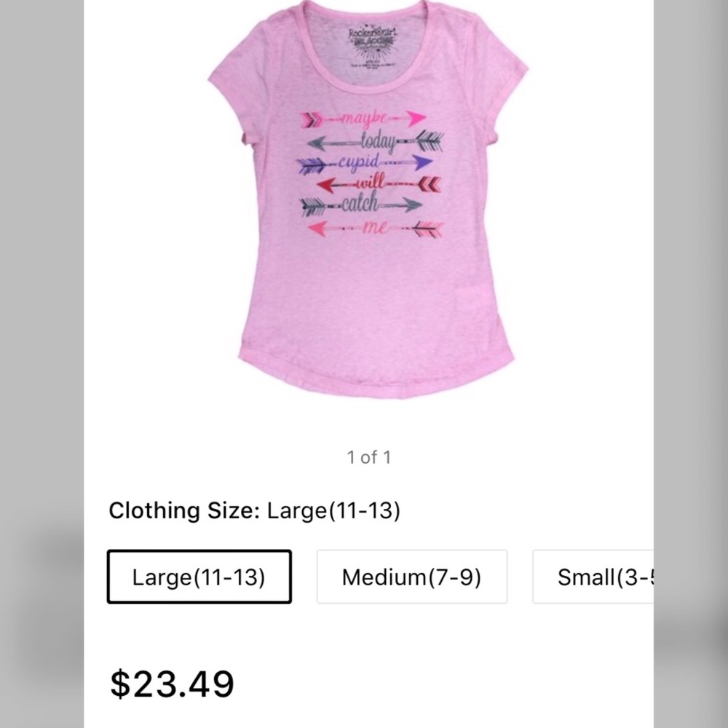Click the '1 of 1' image counter

369,457
